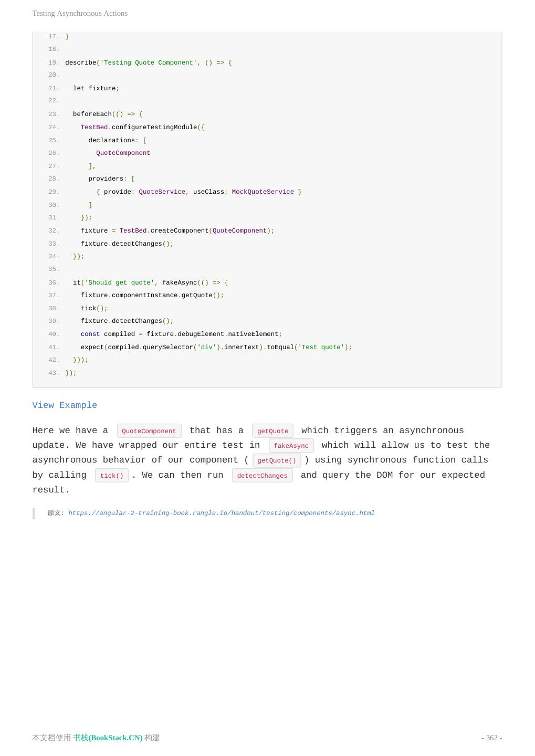Click the getQuote inline code tag
Image resolution: width=535 pixels, height=756 pixels.
[x=272, y=431]
